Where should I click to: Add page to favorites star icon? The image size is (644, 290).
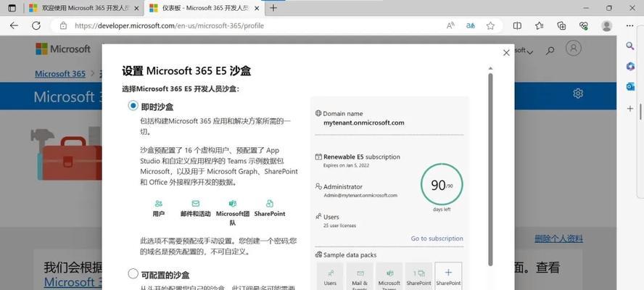[490, 25]
